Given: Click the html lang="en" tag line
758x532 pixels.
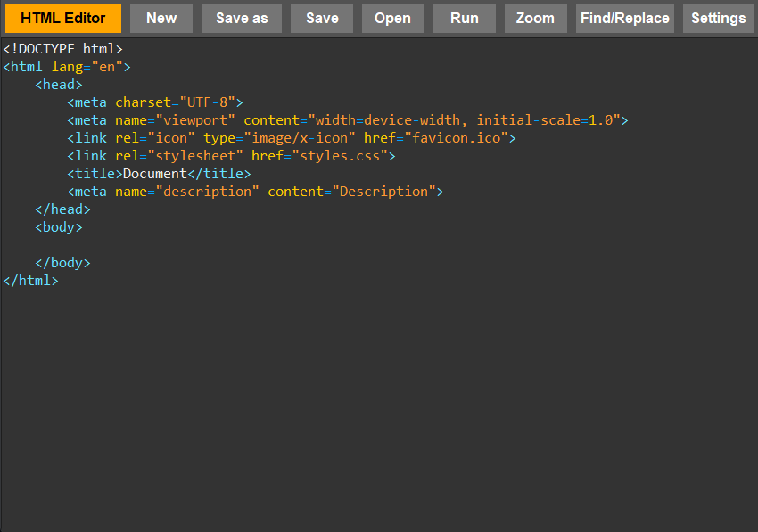Looking at the screenshot, I should 67,67.
